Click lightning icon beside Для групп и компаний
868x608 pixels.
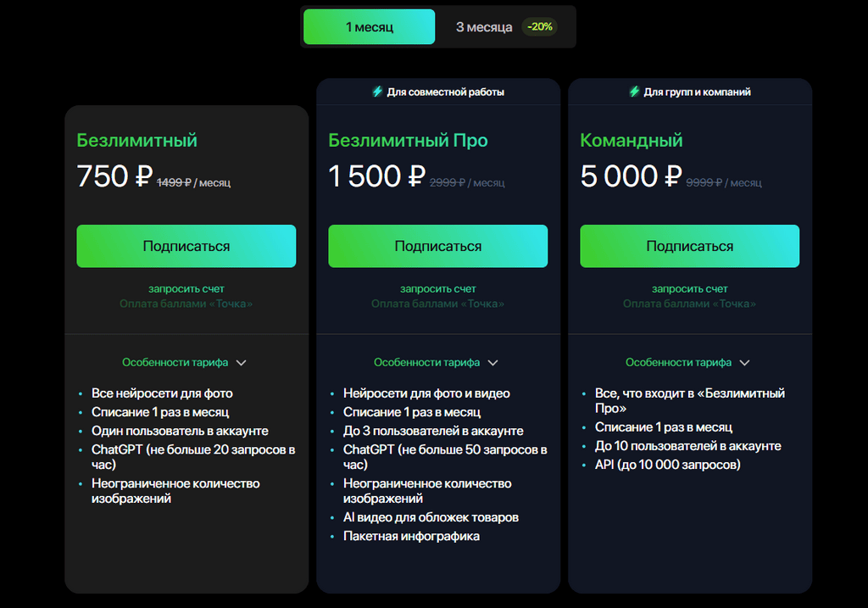pos(634,92)
